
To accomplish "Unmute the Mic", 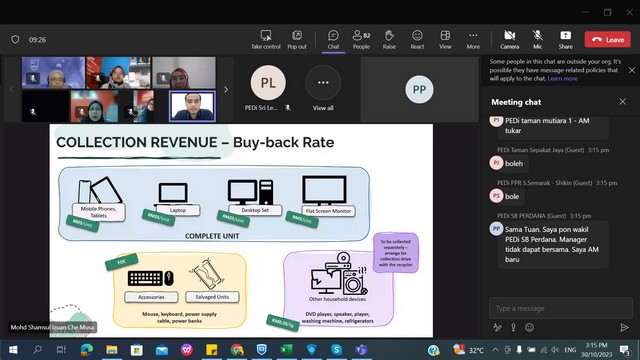I will click(538, 40).
